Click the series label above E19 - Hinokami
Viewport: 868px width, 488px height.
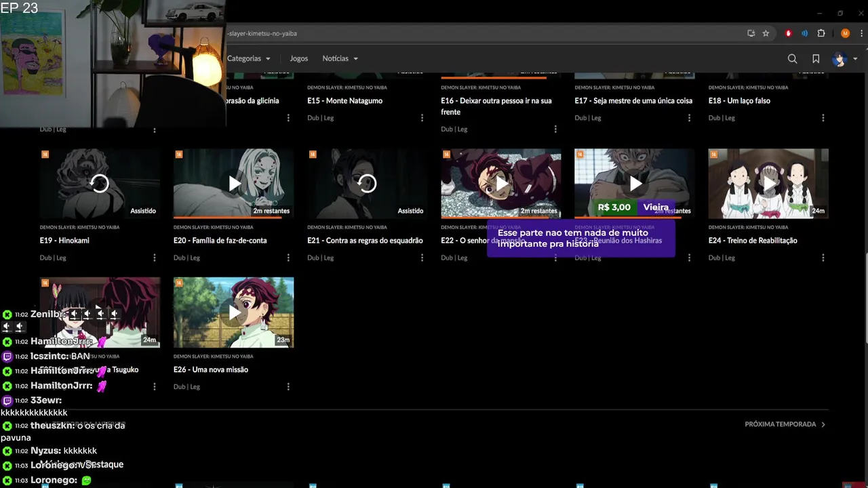(80, 227)
